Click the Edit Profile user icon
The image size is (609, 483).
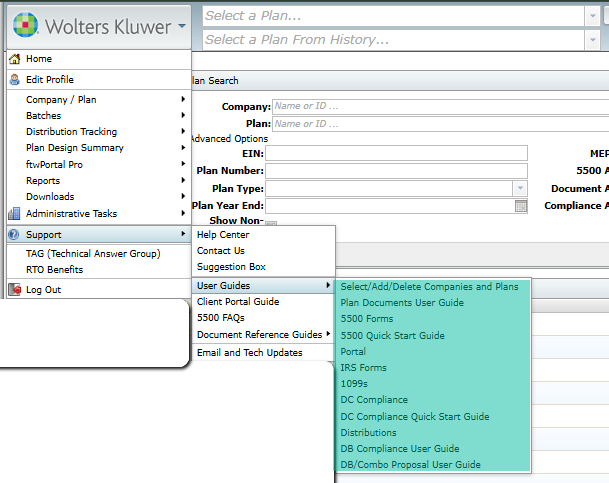point(15,80)
